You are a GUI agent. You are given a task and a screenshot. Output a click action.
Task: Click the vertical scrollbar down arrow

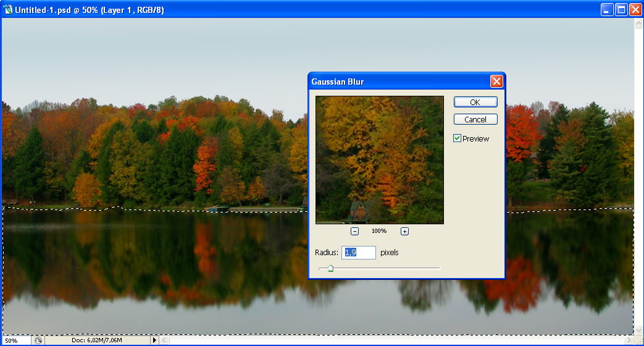point(639,330)
